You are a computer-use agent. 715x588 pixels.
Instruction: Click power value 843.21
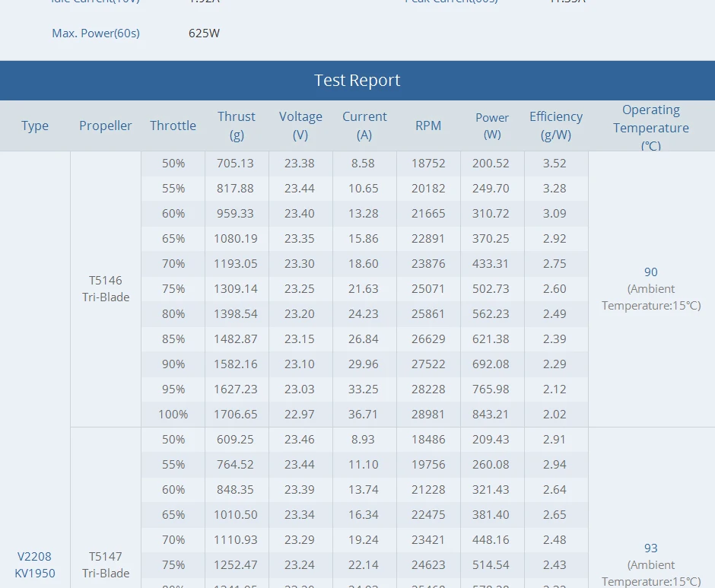[491, 415]
